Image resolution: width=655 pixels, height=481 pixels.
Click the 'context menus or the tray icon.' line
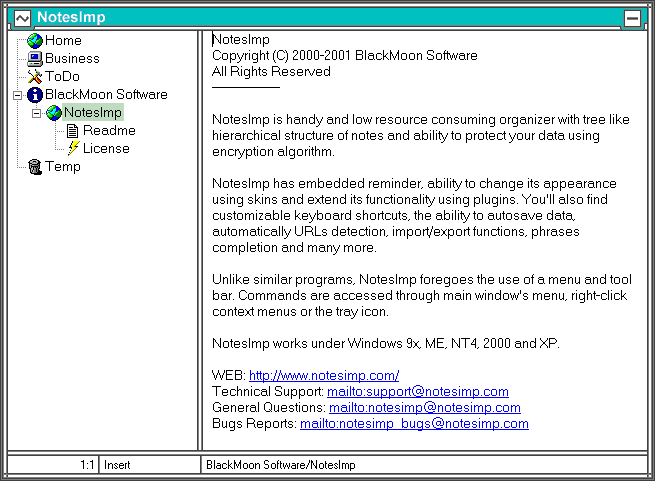pyautogui.click(x=300, y=311)
